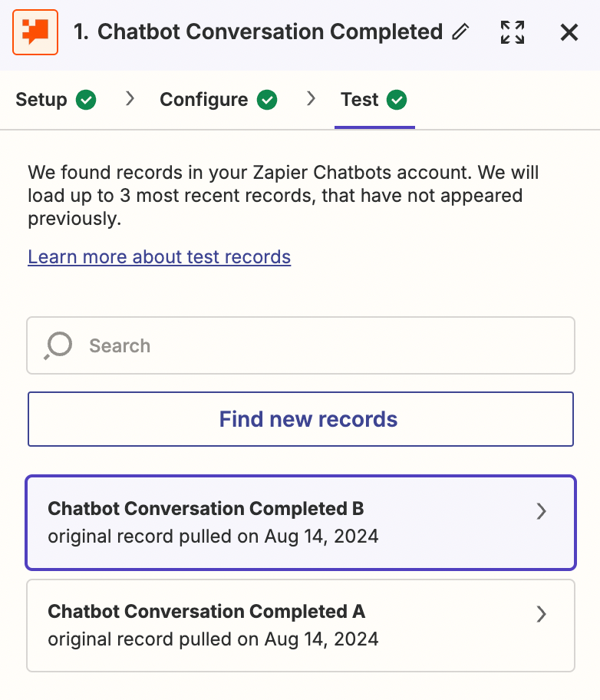600x700 pixels.
Task: Select the Test tab
Action: pos(360,100)
